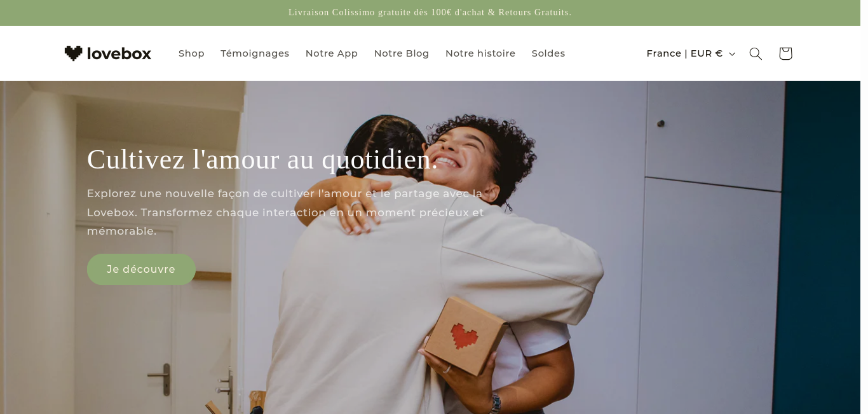
Task: Open the search magnifier icon
Action: pos(756,53)
